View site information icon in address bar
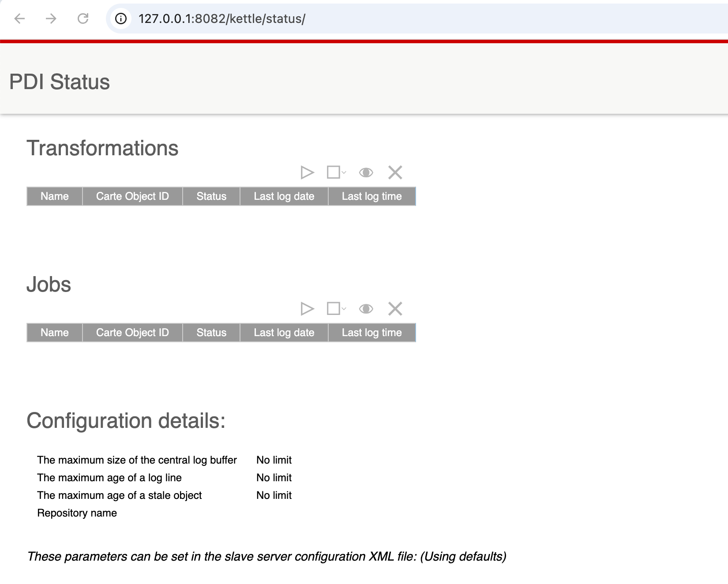728x584 pixels. point(121,19)
